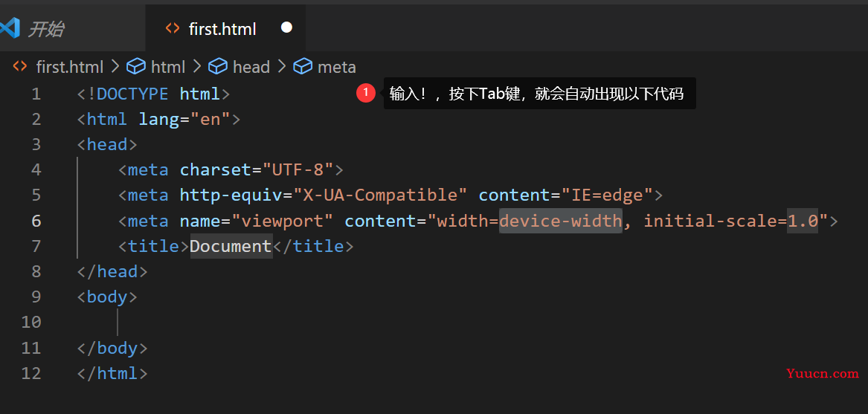
Task: Click the highlighted device-width value
Action: (561, 221)
